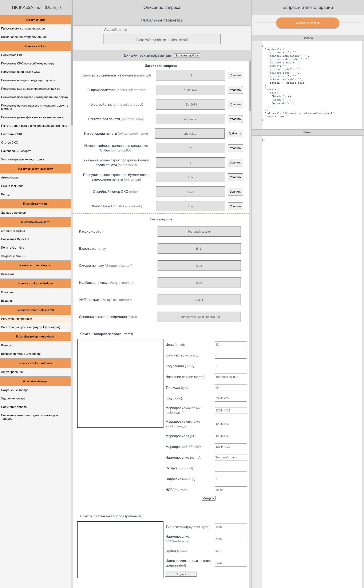Click the Валюта currency field with BYN
This screenshot has height=588, width=364.
pyautogui.click(x=199, y=248)
